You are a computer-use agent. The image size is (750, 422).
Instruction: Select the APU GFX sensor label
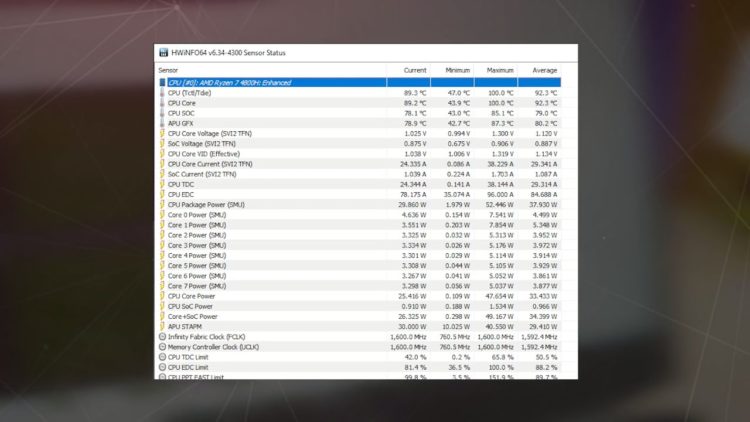pos(180,123)
